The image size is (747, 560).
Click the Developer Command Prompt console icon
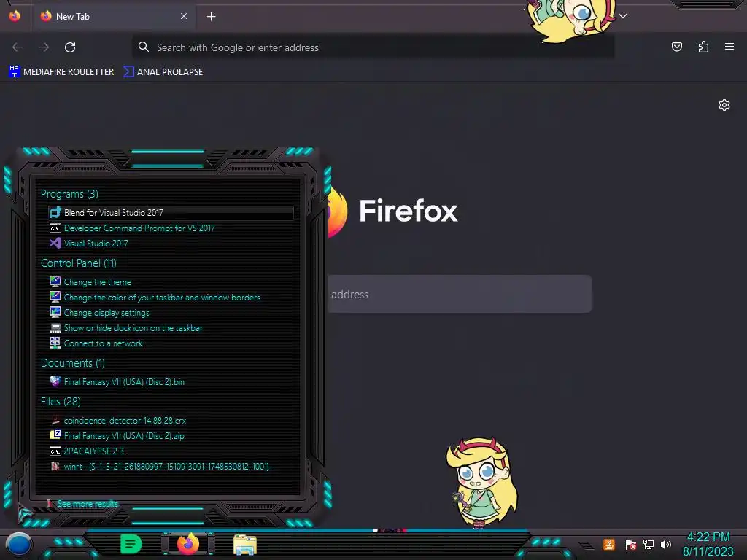[55, 228]
